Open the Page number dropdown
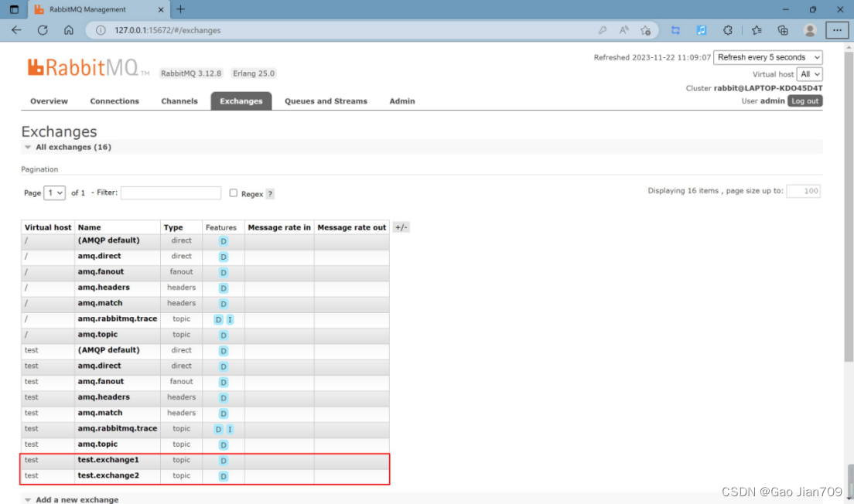Viewport: 854px width, 504px height. point(54,192)
